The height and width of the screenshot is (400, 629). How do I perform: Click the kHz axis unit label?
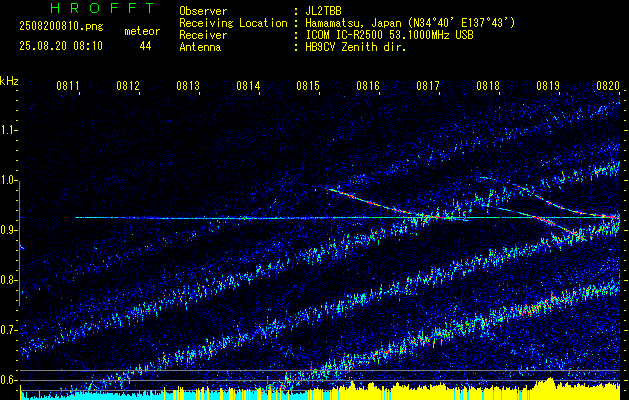click(9, 82)
